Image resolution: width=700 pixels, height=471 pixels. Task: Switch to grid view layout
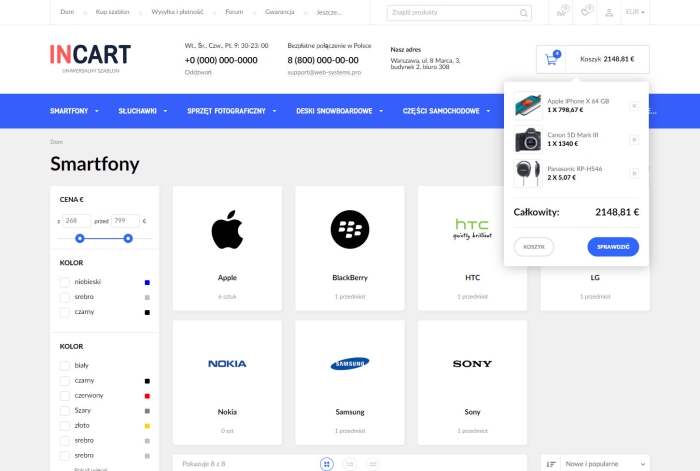pos(327,464)
